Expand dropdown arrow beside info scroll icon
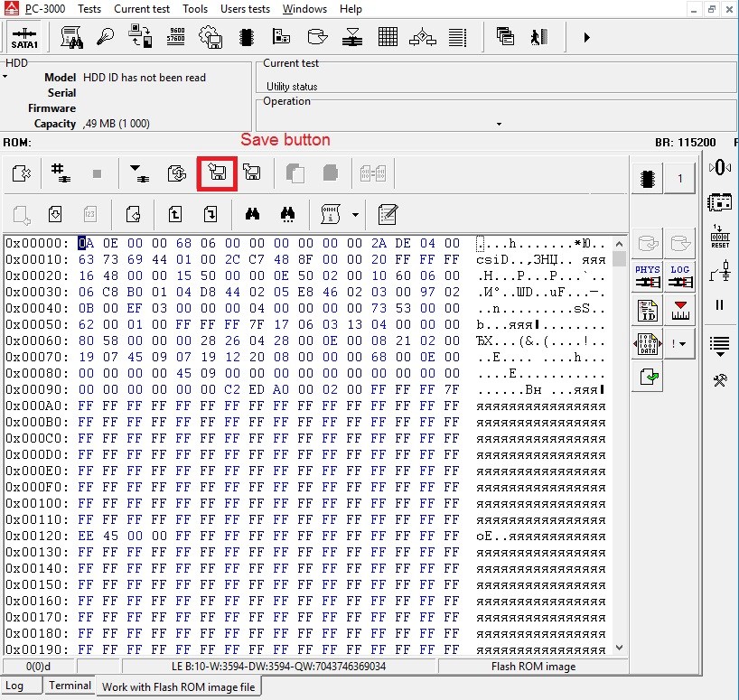The height and width of the screenshot is (700, 739). click(355, 215)
